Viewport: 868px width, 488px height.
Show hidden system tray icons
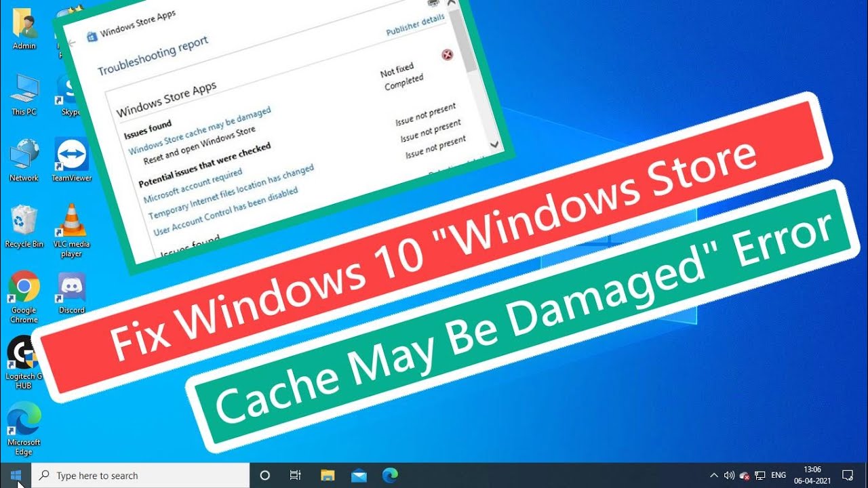pos(714,475)
